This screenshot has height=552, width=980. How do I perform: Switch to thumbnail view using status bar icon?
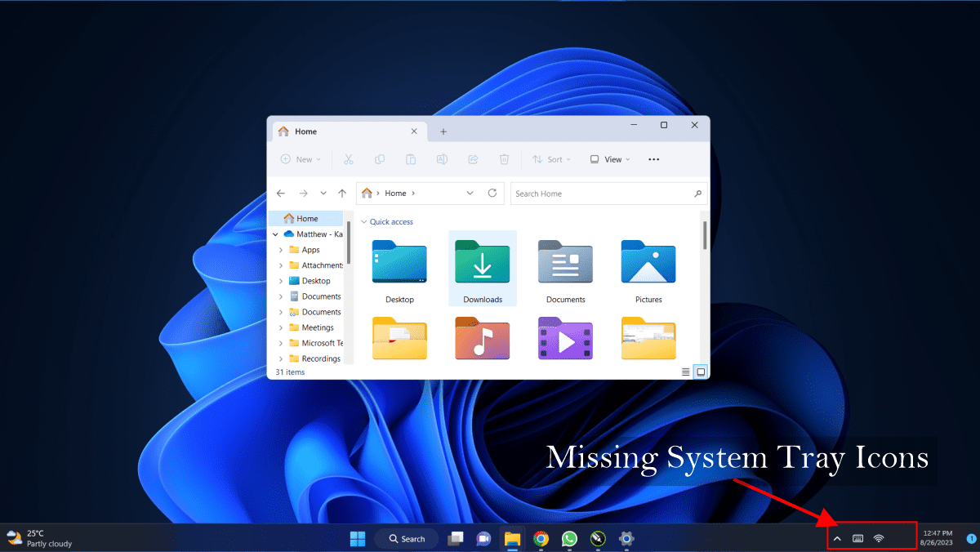[700, 372]
